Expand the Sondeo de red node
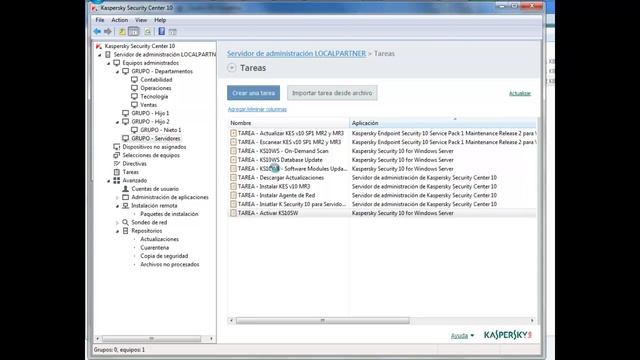 118,223
